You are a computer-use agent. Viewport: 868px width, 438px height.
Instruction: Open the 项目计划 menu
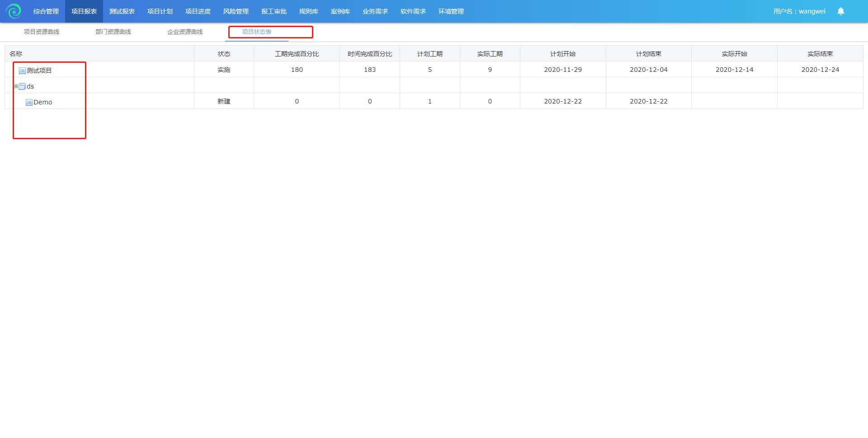(x=160, y=11)
